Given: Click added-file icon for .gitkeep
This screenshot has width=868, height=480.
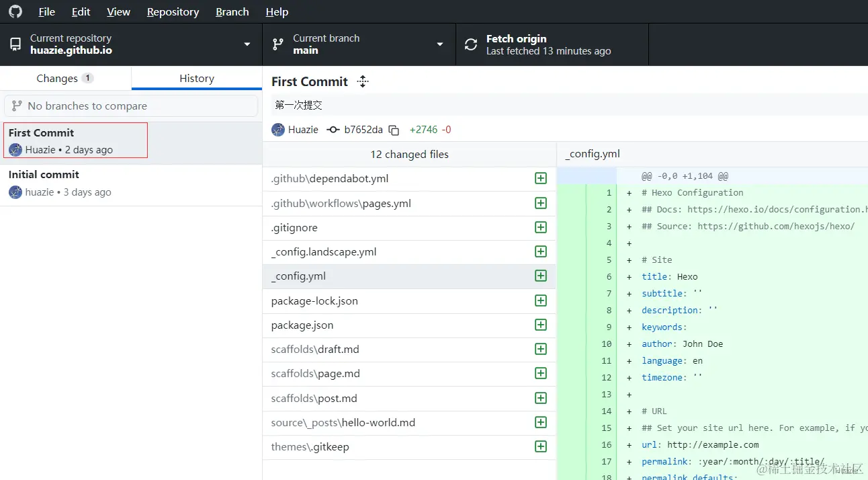Looking at the screenshot, I should coord(541,446).
